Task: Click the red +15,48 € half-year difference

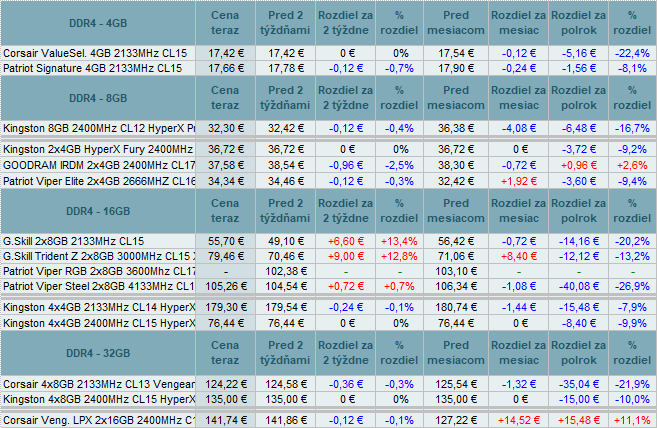Action: tap(578, 420)
